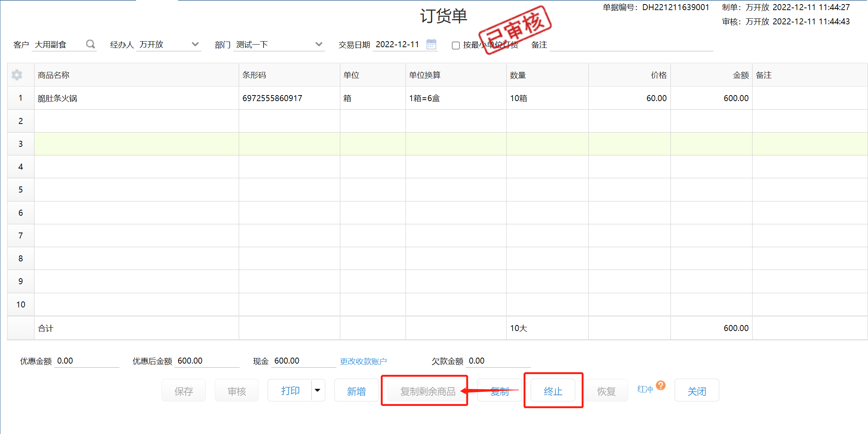
Task: Click the 打印 button
Action: coord(290,390)
